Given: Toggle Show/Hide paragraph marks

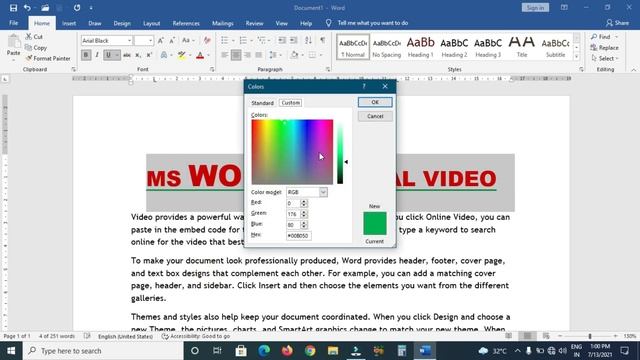Looking at the screenshot, I should (x=322, y=40).
